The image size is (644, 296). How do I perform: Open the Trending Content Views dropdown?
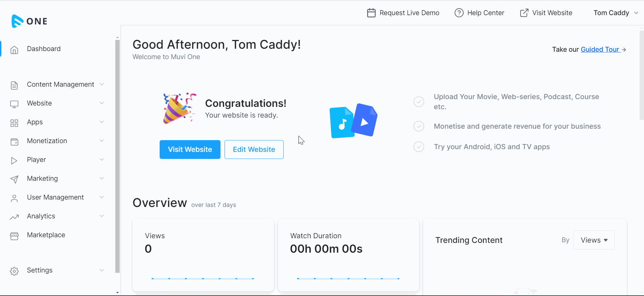pos(594,240)
